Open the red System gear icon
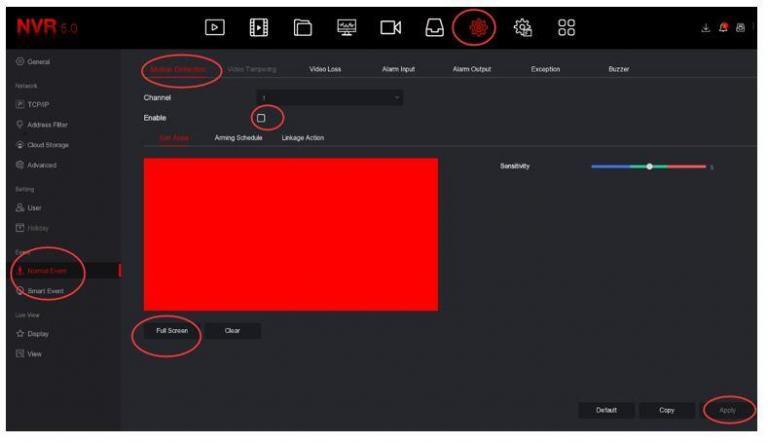 [479, 27]
